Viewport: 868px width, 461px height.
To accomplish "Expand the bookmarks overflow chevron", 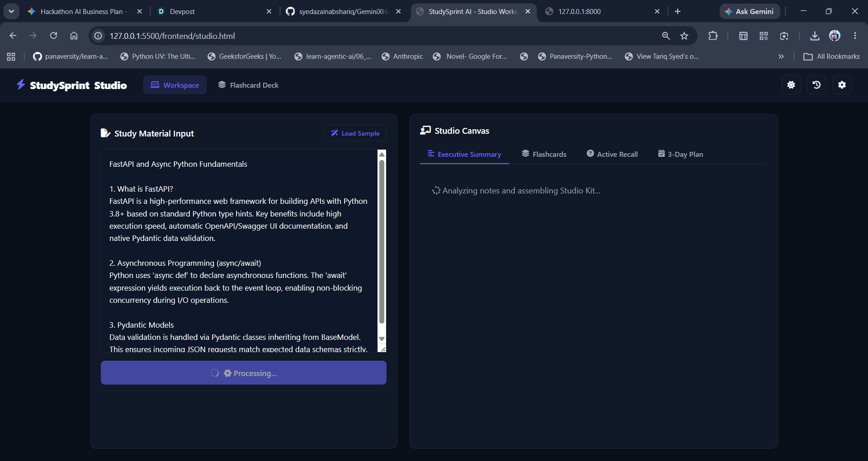I will point(781,56).
